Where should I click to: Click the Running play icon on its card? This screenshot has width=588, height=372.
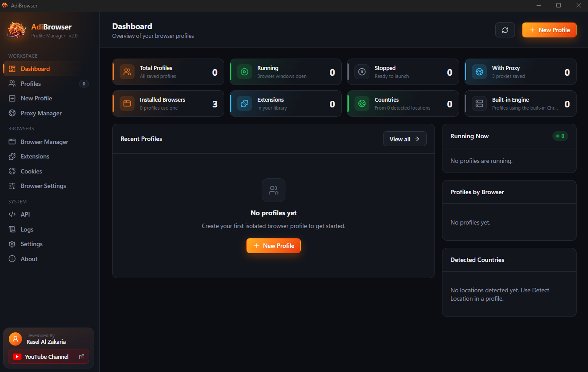(245, 72)
